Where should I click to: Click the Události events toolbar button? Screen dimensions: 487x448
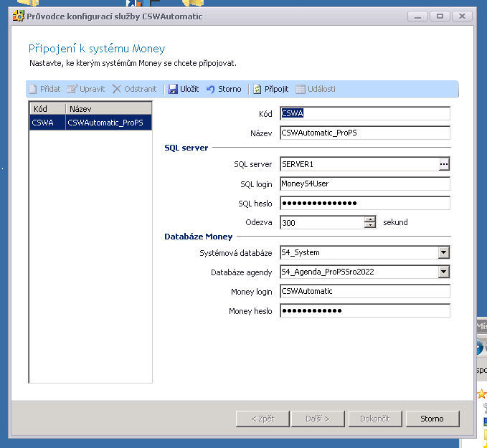coord(316,89)
